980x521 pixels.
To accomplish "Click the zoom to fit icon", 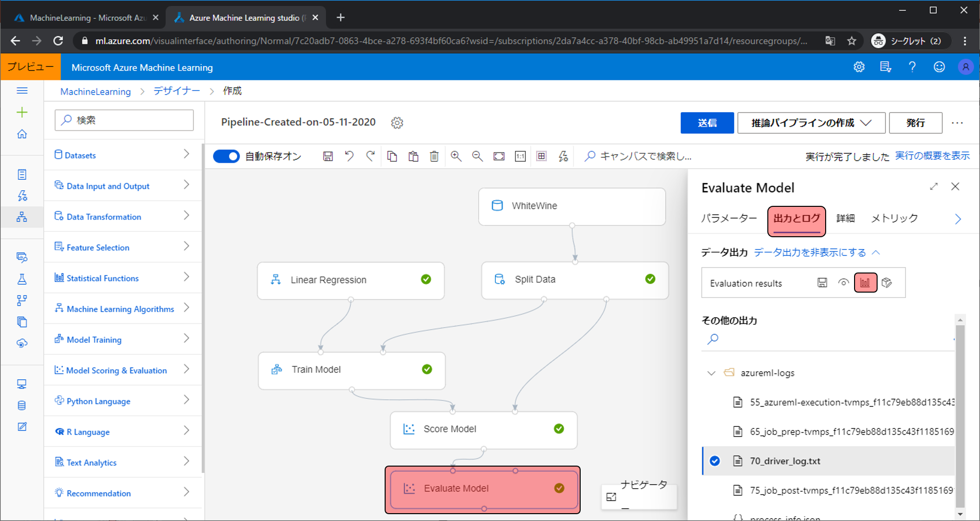I will pos(499,156).
